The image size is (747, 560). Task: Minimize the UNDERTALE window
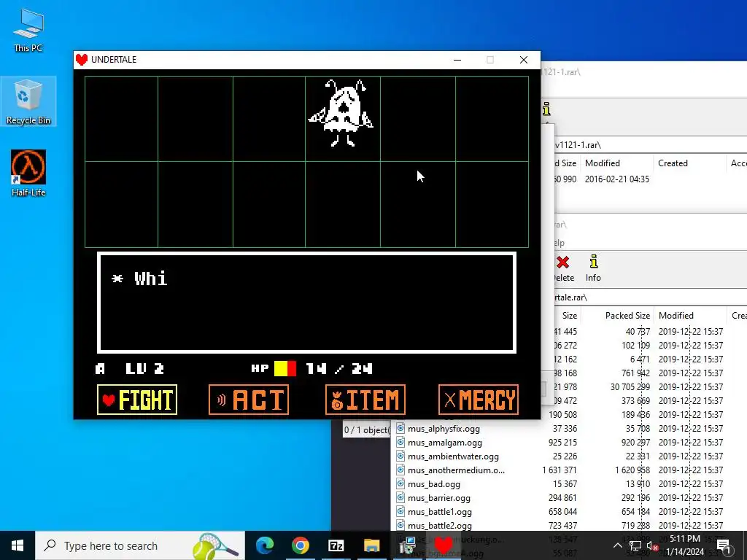point(457,60)
